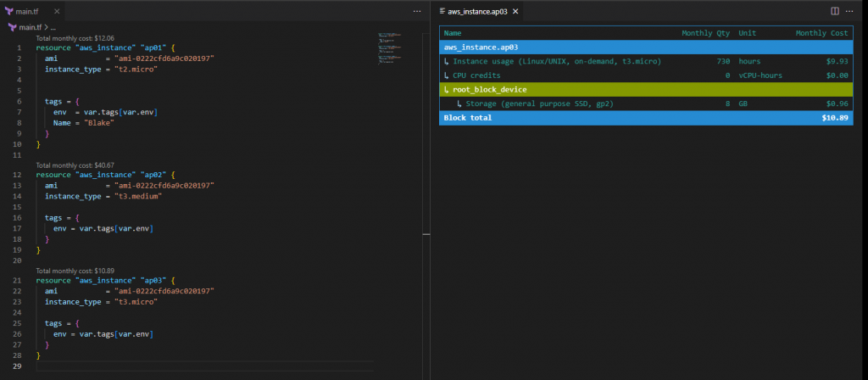Click line number 12 in the gutter

17,175
